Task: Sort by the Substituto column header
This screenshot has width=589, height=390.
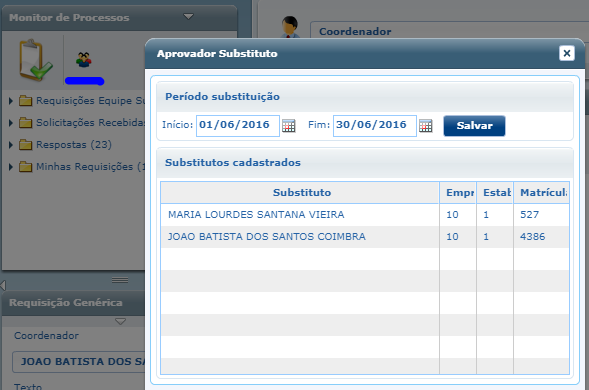Action: (300, 193)
